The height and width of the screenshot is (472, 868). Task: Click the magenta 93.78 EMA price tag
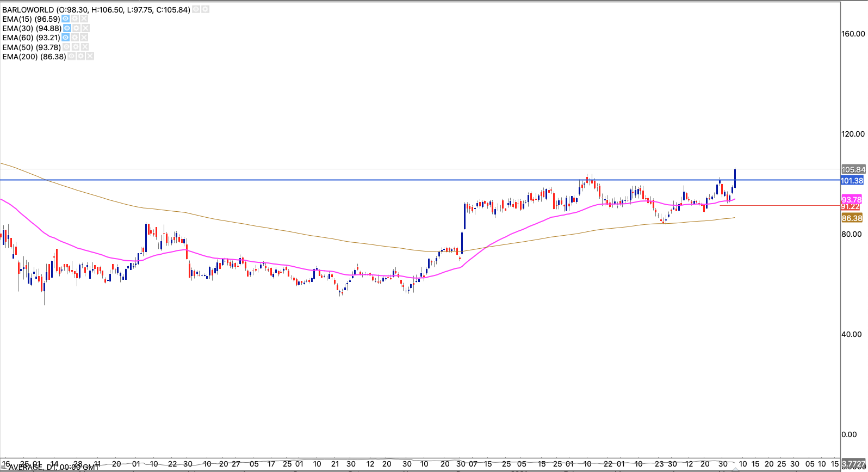(852, 199)
